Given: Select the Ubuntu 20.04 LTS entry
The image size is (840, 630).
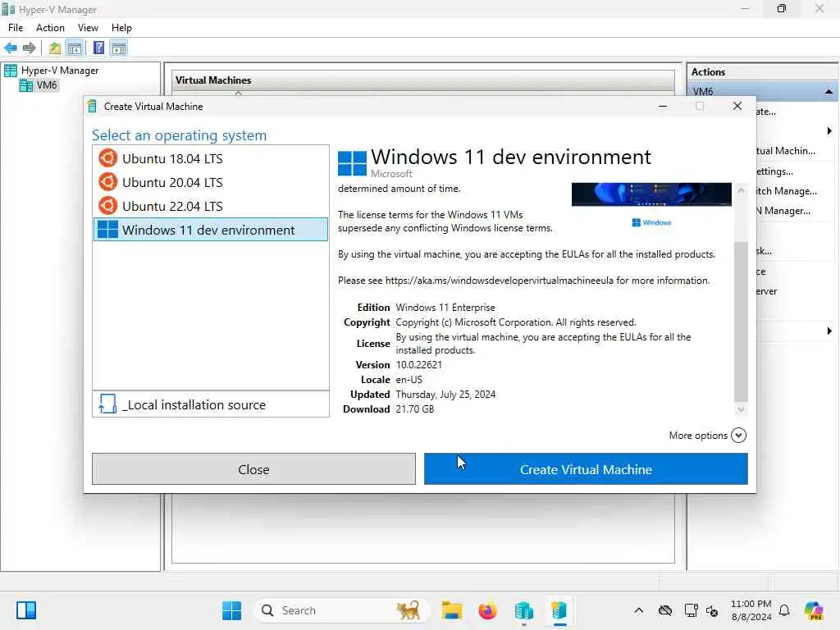Looking at the screenshot, I should point(211,182).
